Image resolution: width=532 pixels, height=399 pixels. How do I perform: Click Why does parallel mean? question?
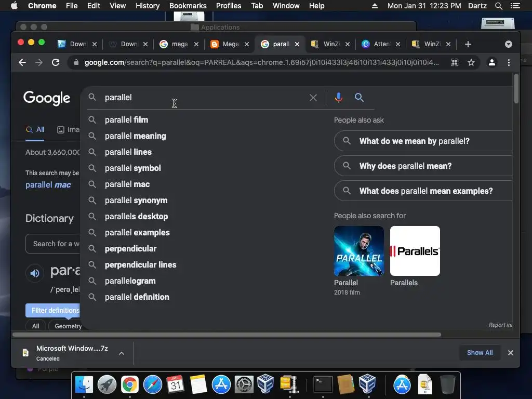coord(423,166)
